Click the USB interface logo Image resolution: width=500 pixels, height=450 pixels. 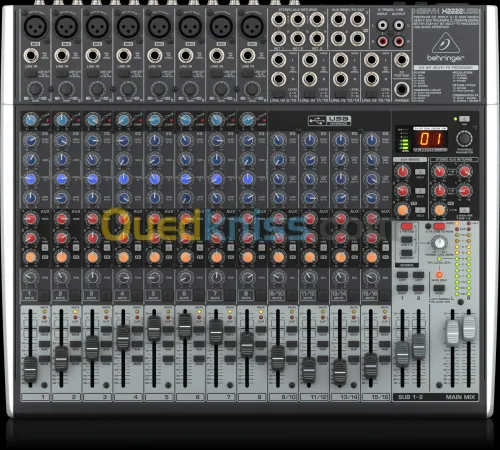[x=329, y=120]
